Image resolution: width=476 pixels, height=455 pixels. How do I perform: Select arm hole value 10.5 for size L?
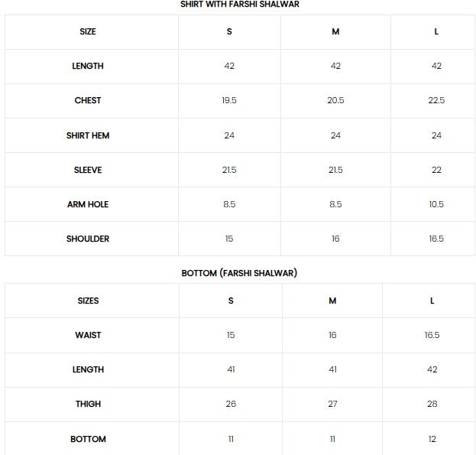point(436,204)
